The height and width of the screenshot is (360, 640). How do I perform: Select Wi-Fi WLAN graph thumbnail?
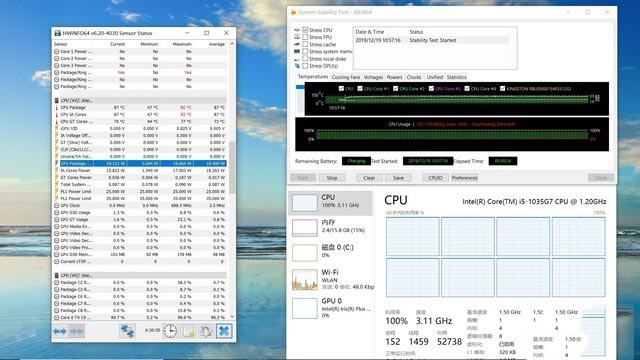coord(304,280)
